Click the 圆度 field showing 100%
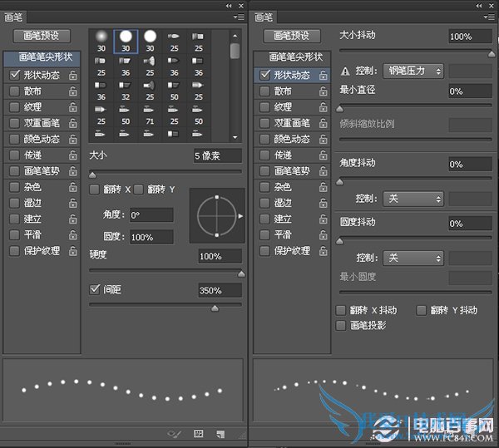Screen dimensions: 499x448 pos(151,237)
